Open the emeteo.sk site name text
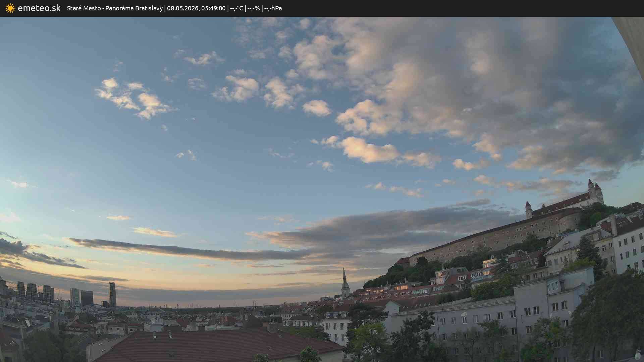The image size is (644, 362). (39, 8)
